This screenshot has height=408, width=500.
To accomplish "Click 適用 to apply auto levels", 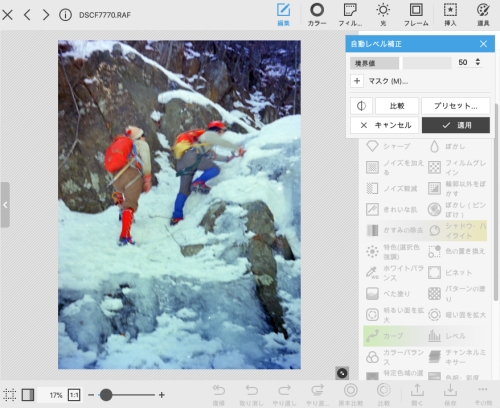I will click(x=456, y=125).
